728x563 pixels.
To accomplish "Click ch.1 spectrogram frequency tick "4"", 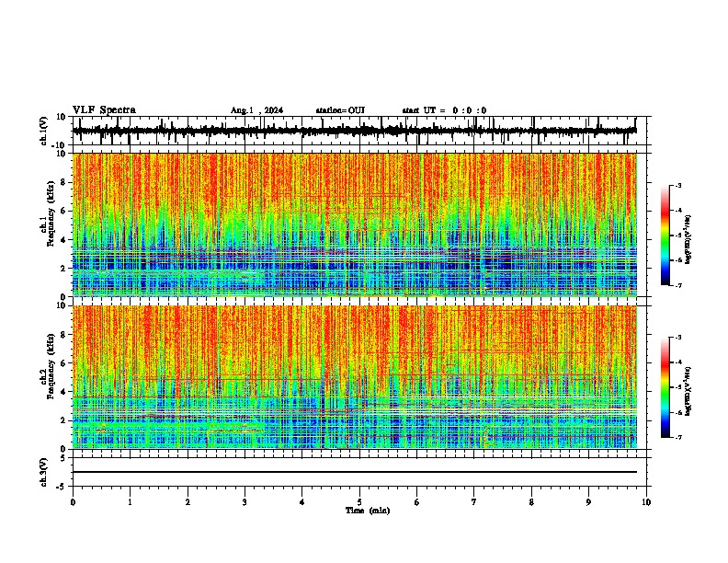I will click(x=63, y=240).
